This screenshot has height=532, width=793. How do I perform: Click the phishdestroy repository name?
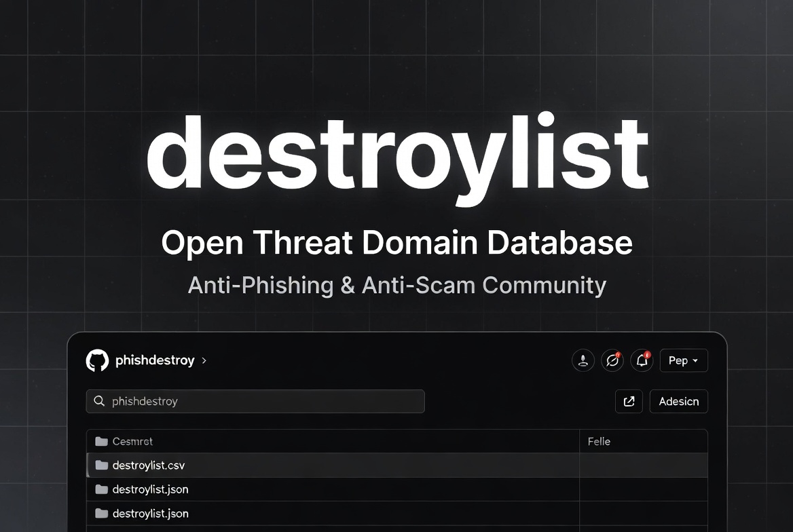pyautogui.click(x=155, y=360)
